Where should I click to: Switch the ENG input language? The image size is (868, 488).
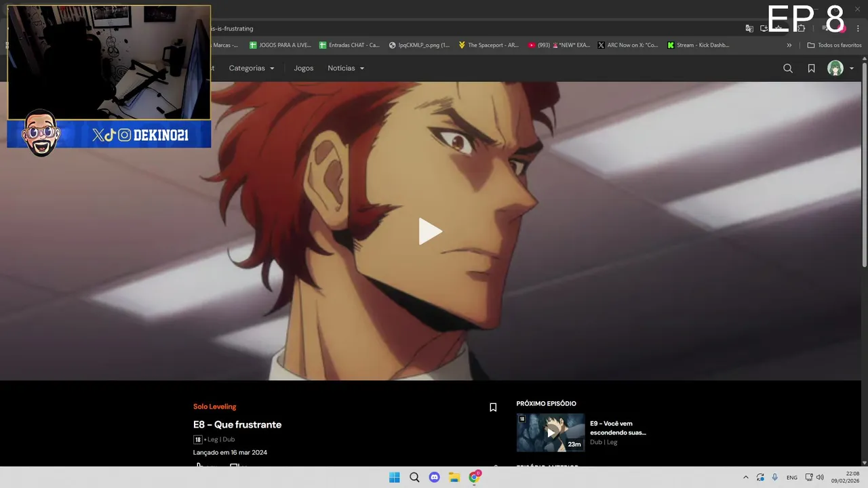point(791,478)
